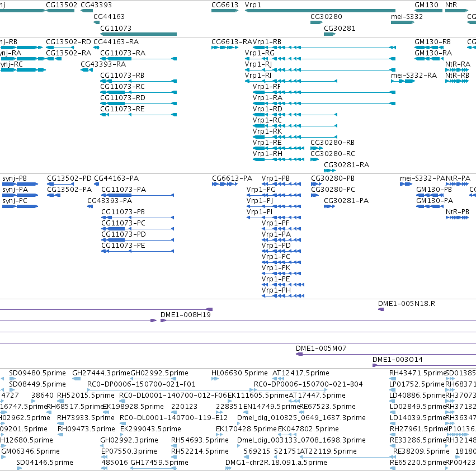Select the SD09480.5prime EST label
The height and width of the screenshot is (471, 476).
point(37,373)
